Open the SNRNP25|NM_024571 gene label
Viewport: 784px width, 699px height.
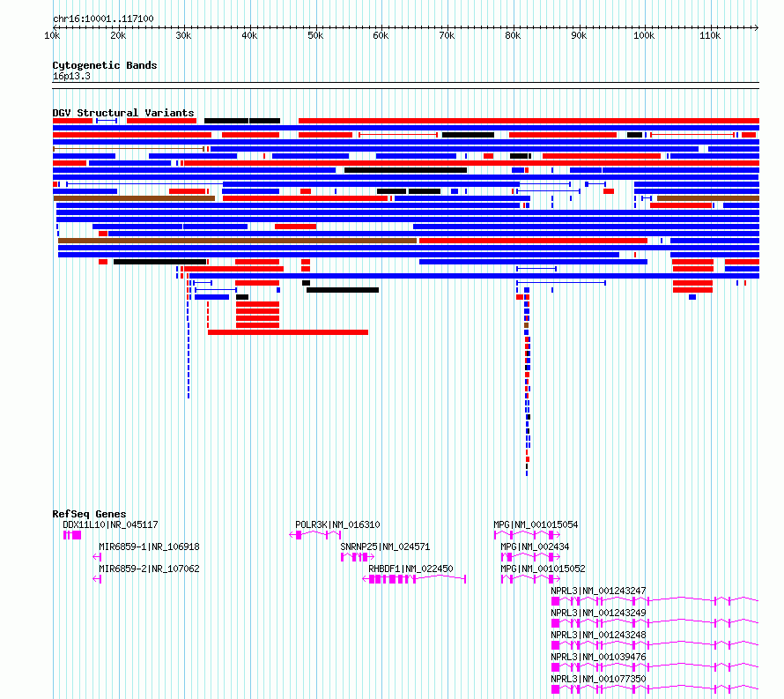pyautogui.click(x=385, y=547)
